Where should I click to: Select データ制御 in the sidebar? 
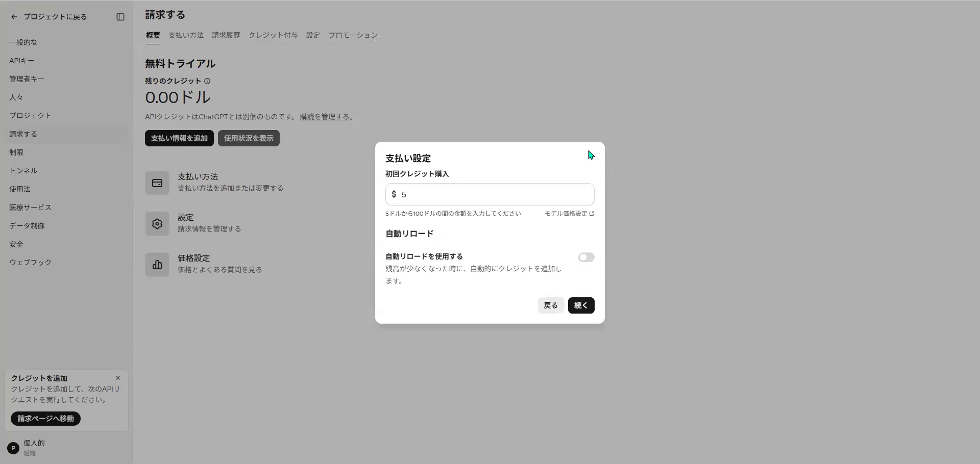pos(27,226)
